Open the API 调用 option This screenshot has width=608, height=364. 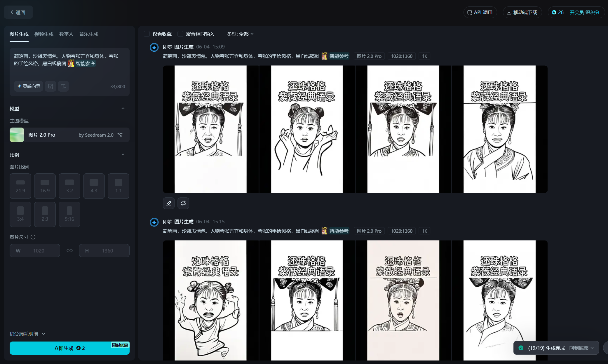(480, 12)
